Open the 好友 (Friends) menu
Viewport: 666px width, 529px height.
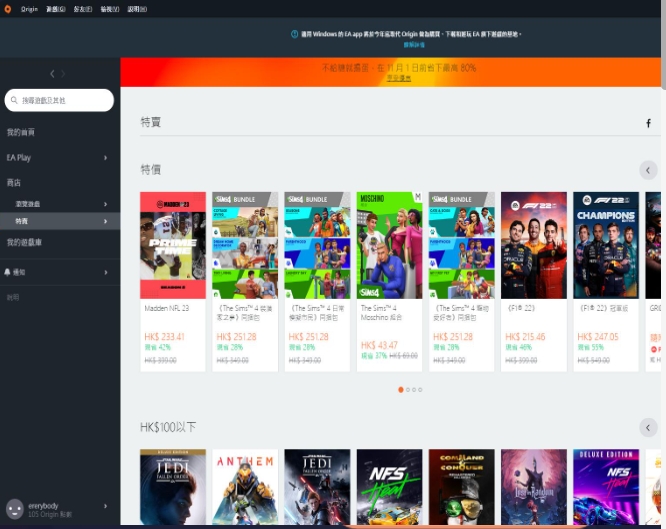[x=82, y=9]
